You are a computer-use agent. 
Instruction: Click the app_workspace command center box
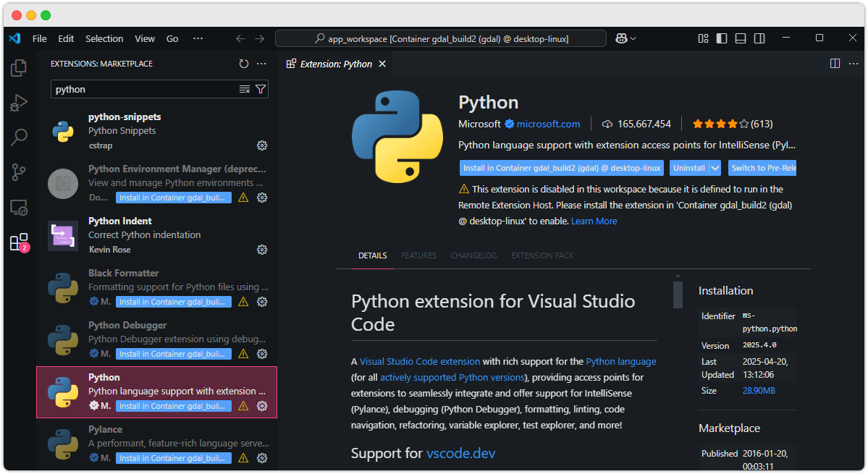tap(441, 39)
